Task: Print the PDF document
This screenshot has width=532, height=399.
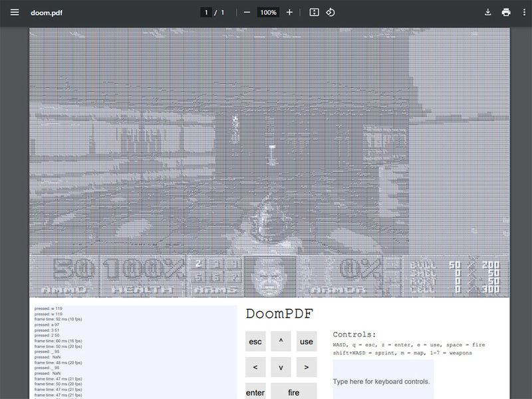Action: [x=506, y=13]
